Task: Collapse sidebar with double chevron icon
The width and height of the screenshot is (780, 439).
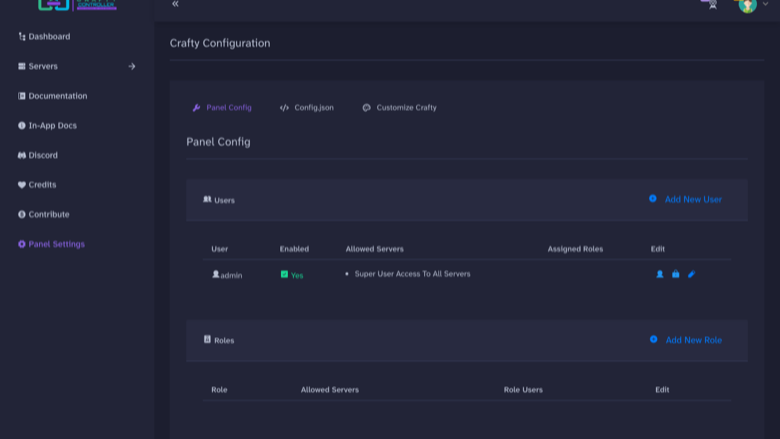Action: point(175,4)
